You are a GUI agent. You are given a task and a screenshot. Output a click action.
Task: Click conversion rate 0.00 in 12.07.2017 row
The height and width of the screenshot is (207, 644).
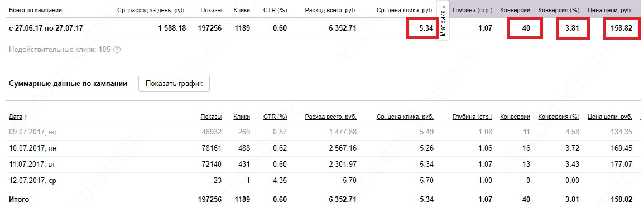click(x=573, y=180)
